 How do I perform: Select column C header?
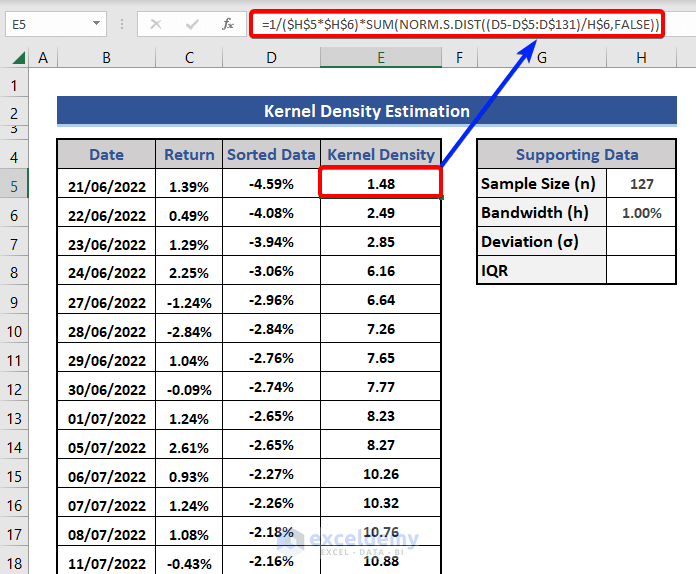point(189,58)
